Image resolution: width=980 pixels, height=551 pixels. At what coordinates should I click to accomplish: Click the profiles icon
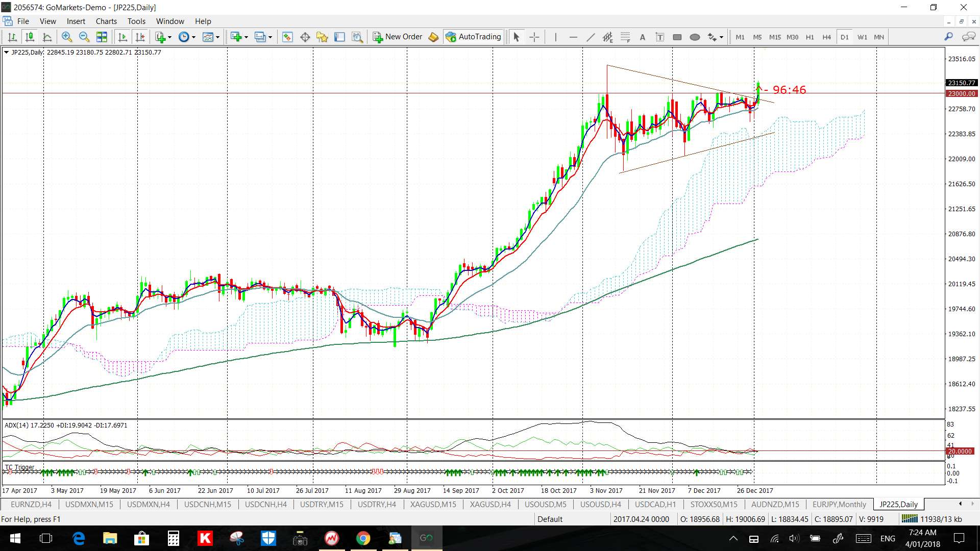pyautogui.click(x=260, y=37)
